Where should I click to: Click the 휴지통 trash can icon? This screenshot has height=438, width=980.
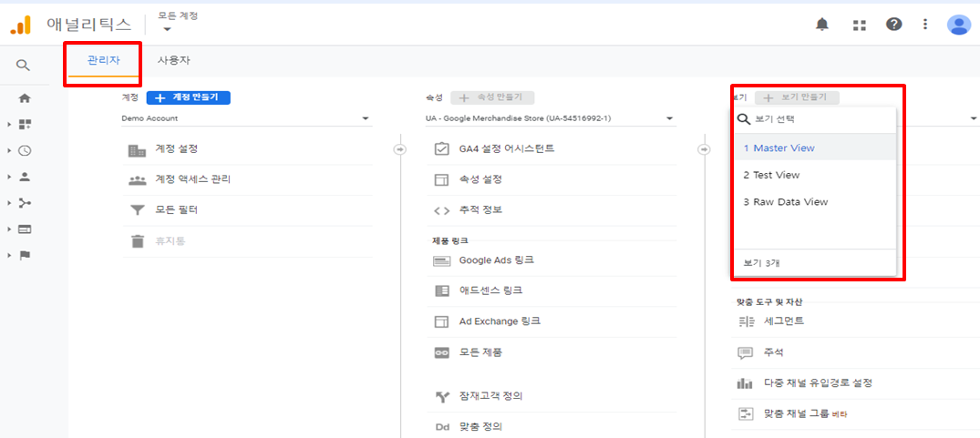pyautogui.click(x=138, y=241)
